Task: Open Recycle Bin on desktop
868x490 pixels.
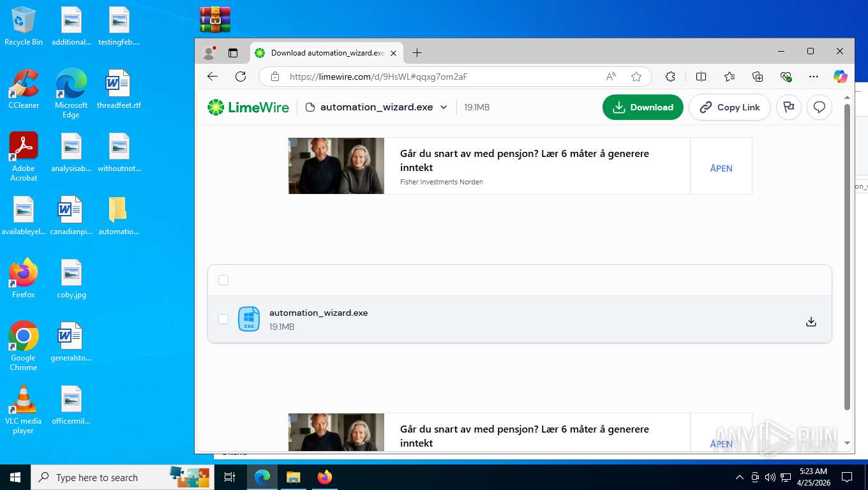Action: point(24,26)
